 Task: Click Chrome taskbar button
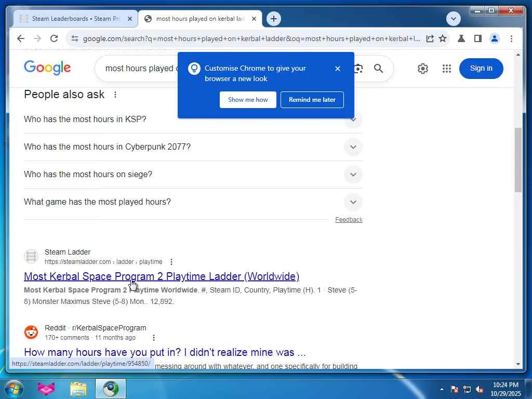(111, 389)
